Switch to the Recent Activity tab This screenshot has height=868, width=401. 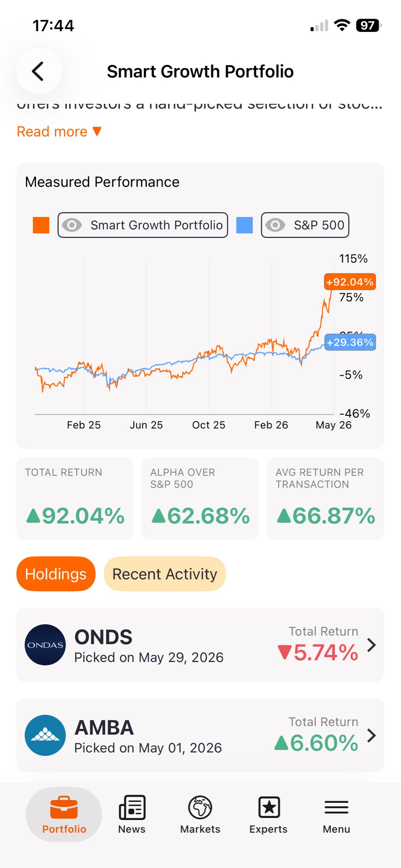165,574
